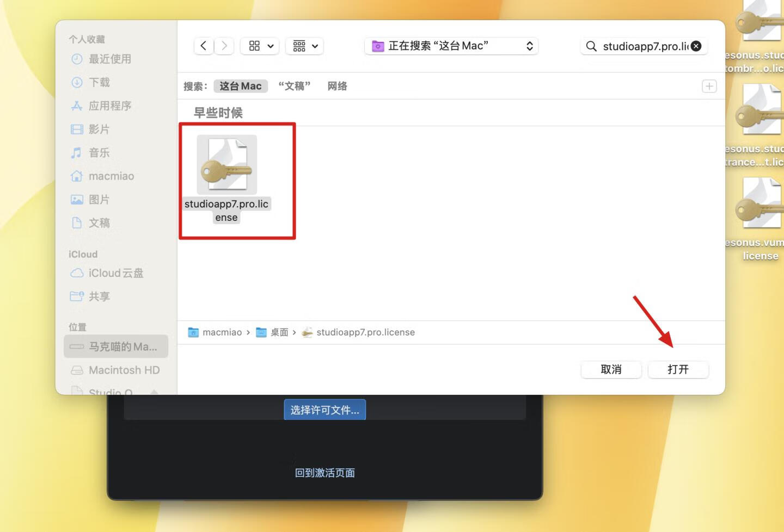Click the download arrow icon beside 下载
This screenshot has width=784, height=532.
[77, 82]
